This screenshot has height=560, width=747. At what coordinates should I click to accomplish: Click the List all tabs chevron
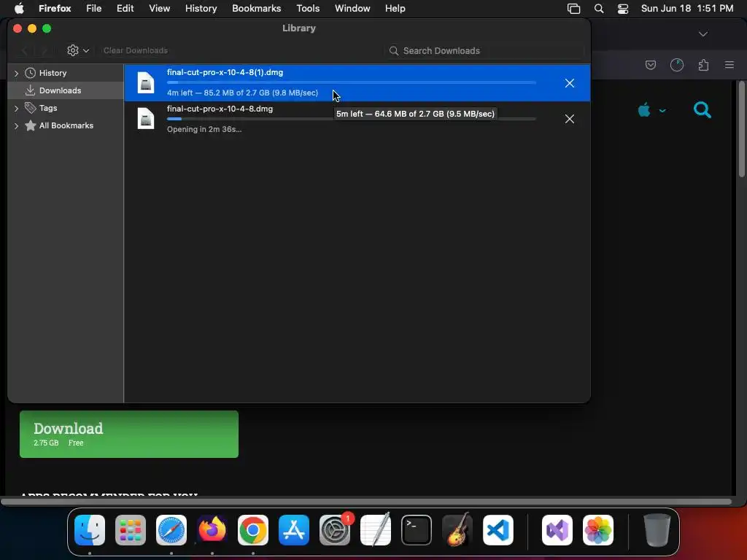703,34
